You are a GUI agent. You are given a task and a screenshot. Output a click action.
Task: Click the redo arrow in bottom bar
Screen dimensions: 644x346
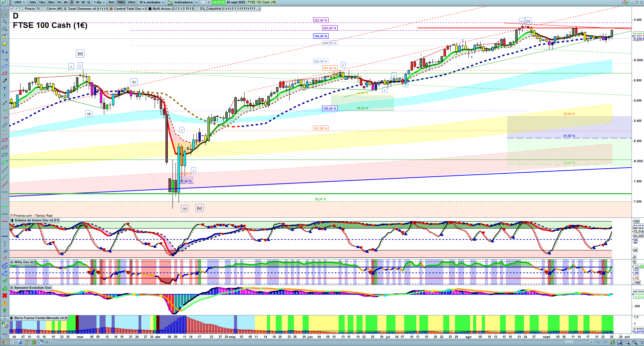pyautogui.click(x=606, y=342)
